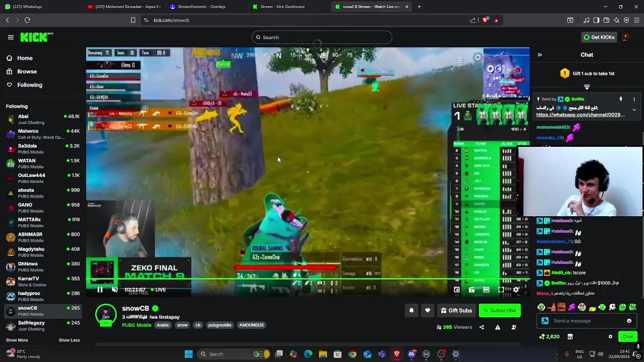
Task: Click the green Subscribe button
Action: (500, 311)
